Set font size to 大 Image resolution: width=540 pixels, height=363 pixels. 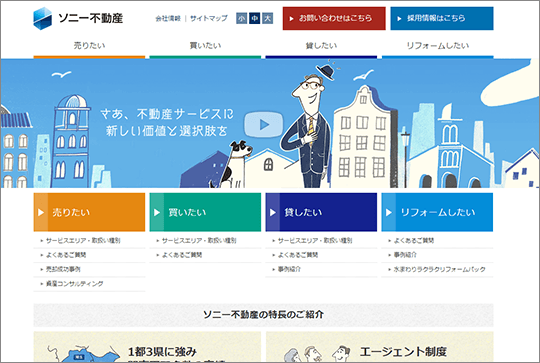pos(268,18)
